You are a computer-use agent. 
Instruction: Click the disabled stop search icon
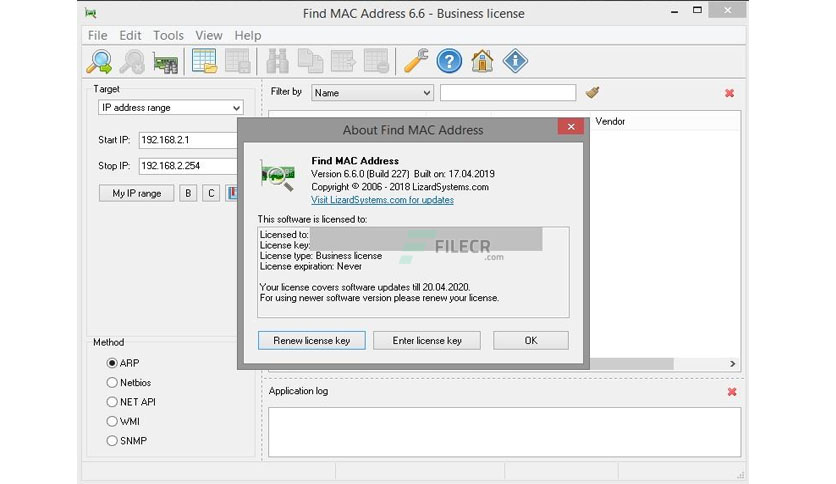pyautogui.click(x=132, y=61)
